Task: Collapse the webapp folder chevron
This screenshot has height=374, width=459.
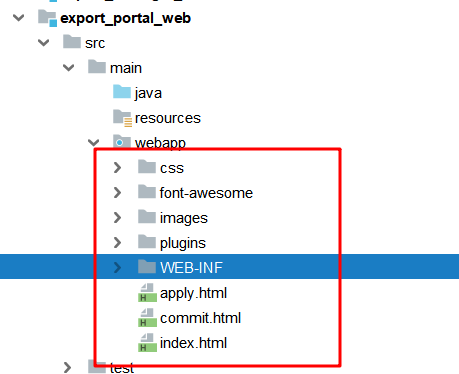Action: (94, 143)
